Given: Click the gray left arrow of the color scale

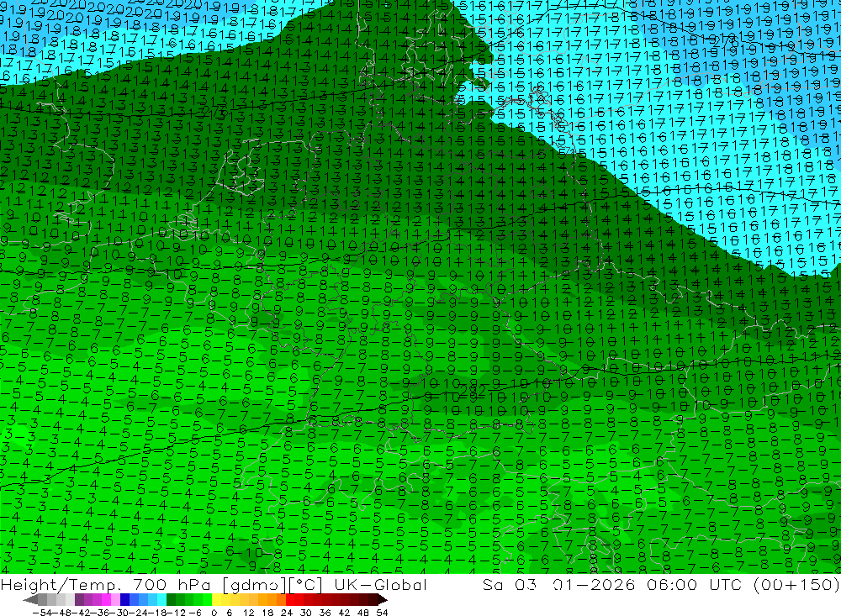Looking at the screenshot, I should tap(30, 600).
